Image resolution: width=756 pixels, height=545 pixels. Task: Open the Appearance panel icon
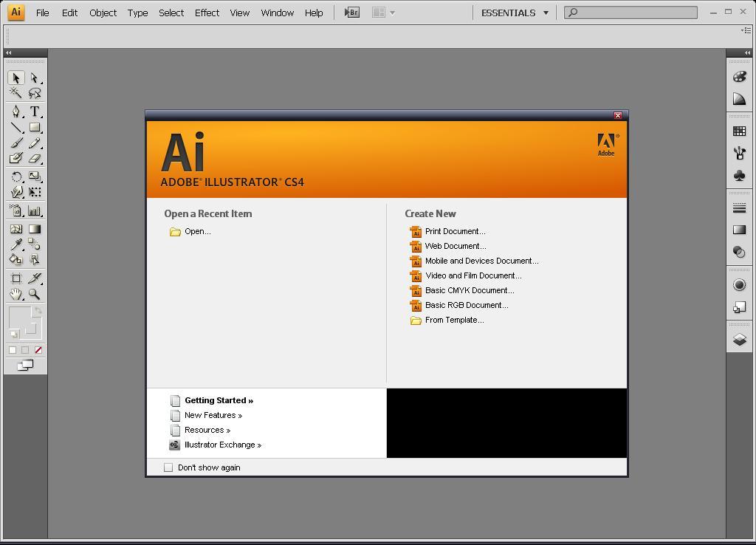(739, 284)
